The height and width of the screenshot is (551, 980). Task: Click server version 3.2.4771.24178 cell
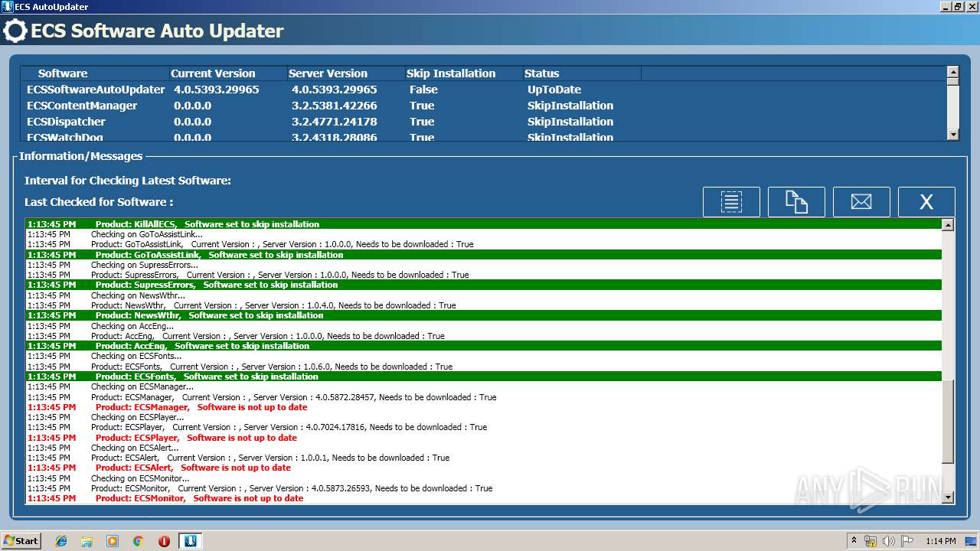(335, 122)
